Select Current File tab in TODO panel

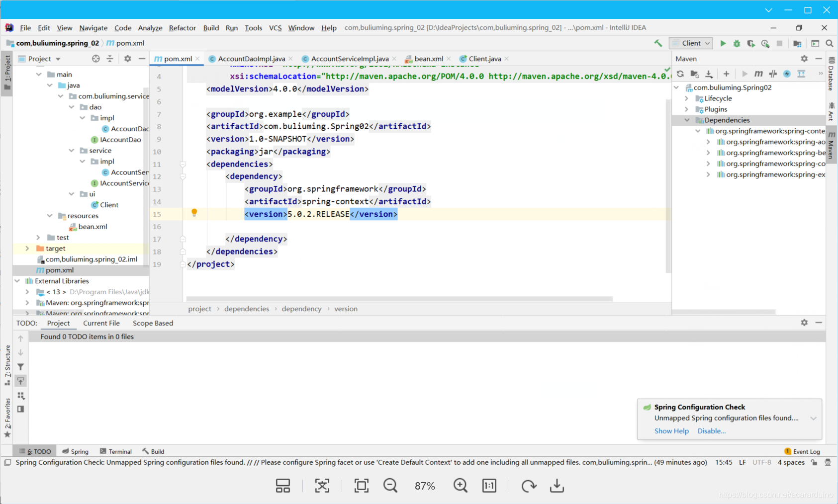pyautogui.click(x=101, y=323)
